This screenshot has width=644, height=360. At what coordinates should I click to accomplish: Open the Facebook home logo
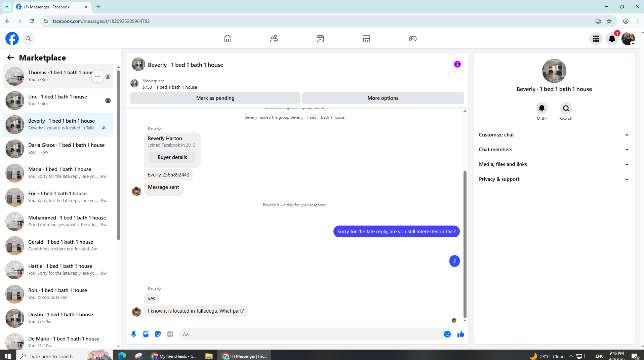[x=12, y=39]
